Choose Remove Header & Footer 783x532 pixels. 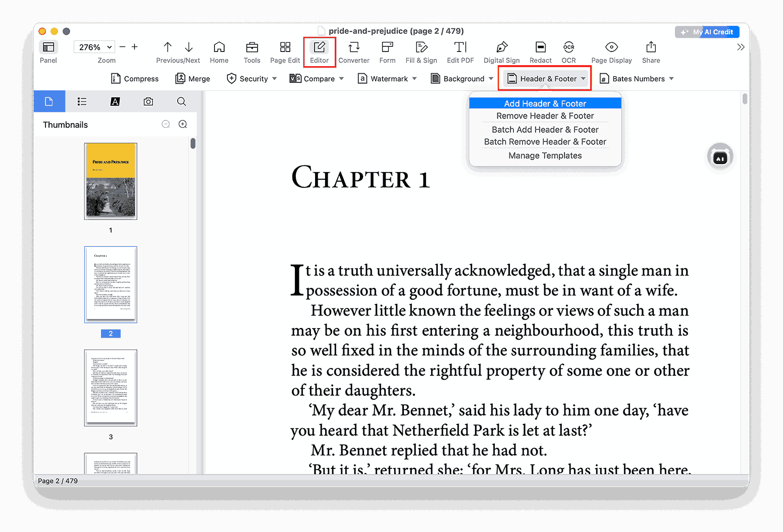click(x=545, y=116)
